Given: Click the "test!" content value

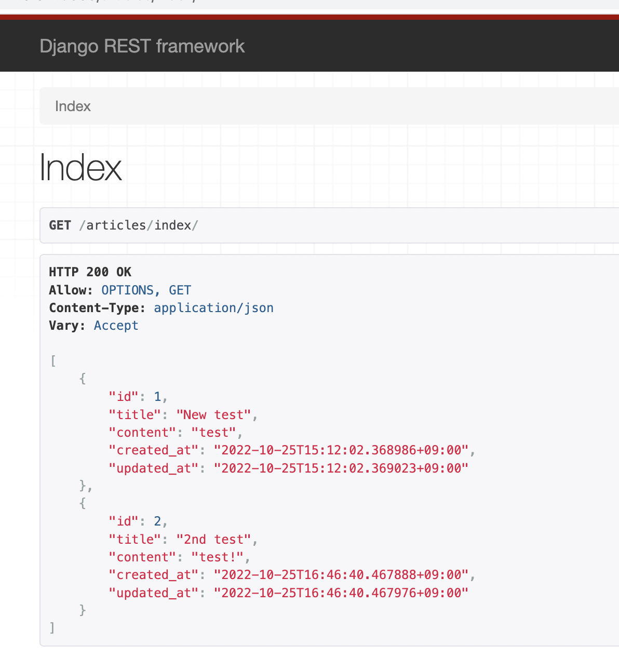Looking at the screenshot, I should tap(218, 557).
